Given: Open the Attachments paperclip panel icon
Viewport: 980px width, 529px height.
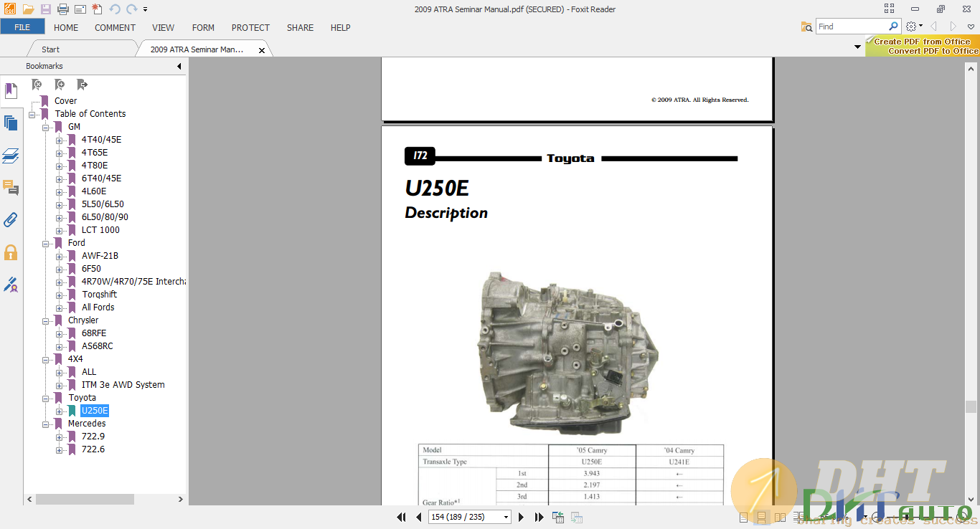Looking at the screenshot, I should pyautogui.click(x=11, y=220).
